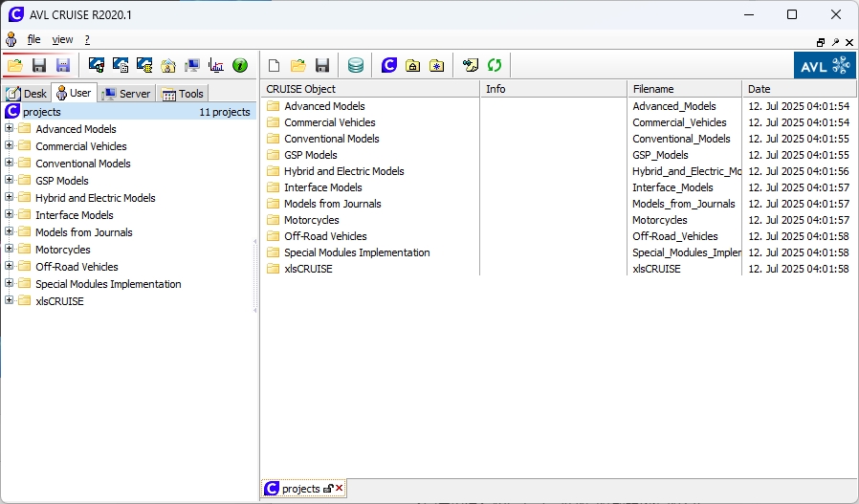Click the folder with star icon

tap(436, 66)
